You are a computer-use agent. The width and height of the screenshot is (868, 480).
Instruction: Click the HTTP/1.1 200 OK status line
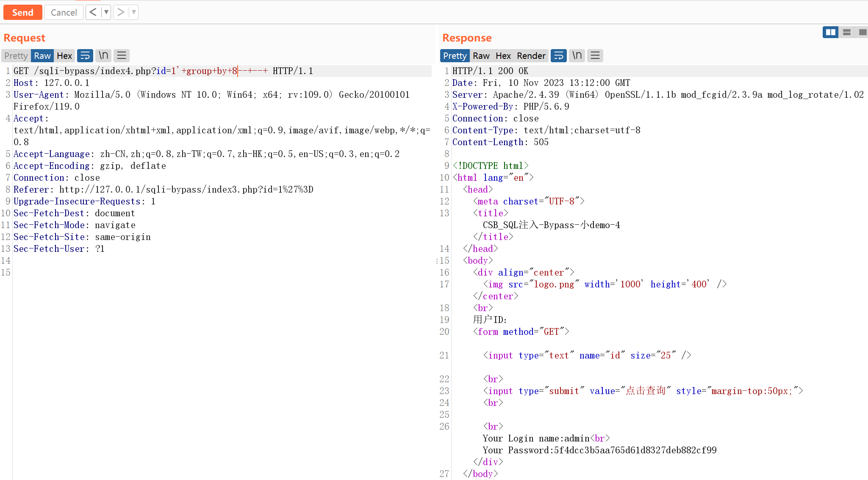[x=490, y=71]
